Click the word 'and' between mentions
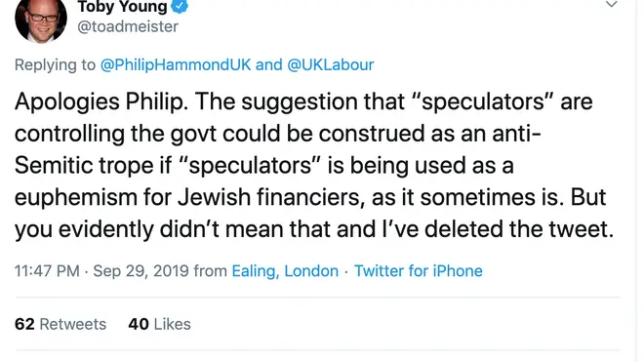 tap(268, 65)
